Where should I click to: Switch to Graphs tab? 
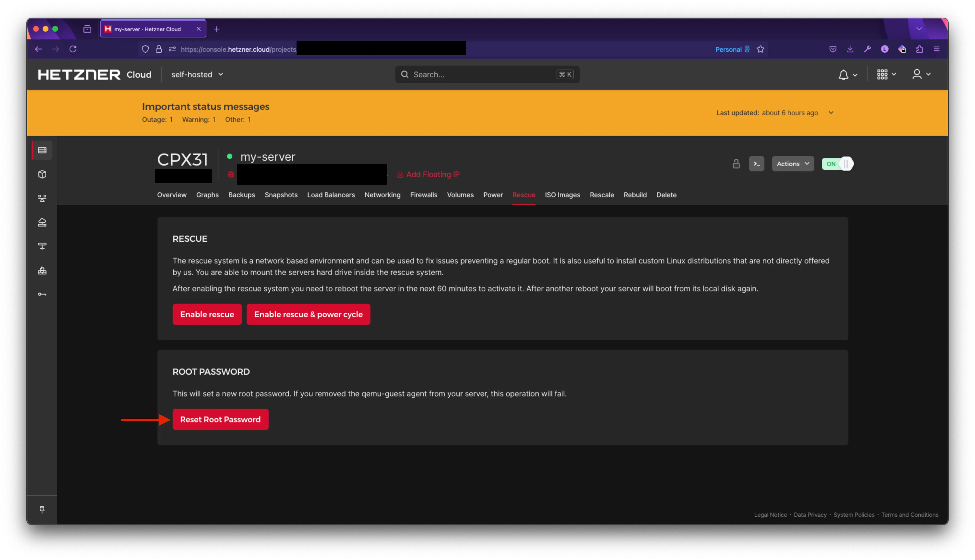coord(207,195)
